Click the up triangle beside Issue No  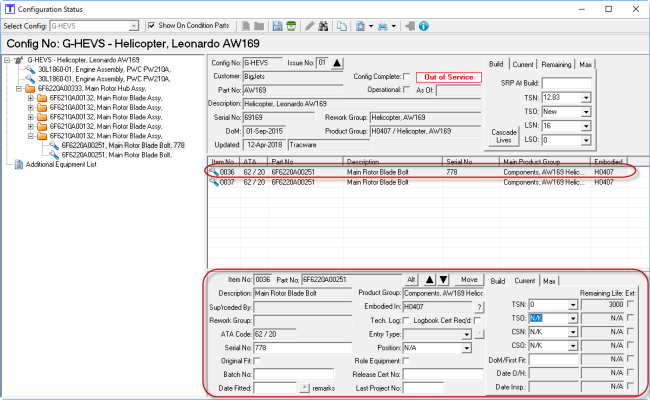tap(337, 63)
